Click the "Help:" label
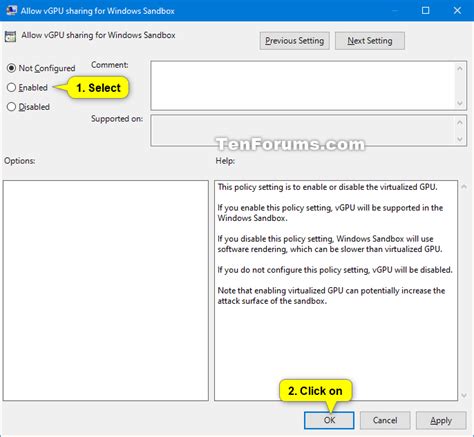474x437 pixels. (225, 161)
